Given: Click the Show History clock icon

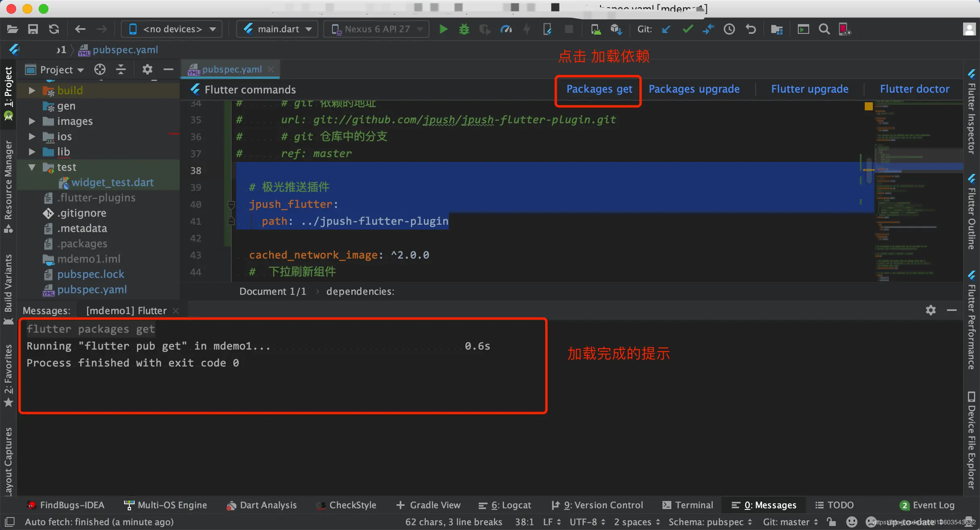Looking at the screenshot, I should click(x=729, y=29).
